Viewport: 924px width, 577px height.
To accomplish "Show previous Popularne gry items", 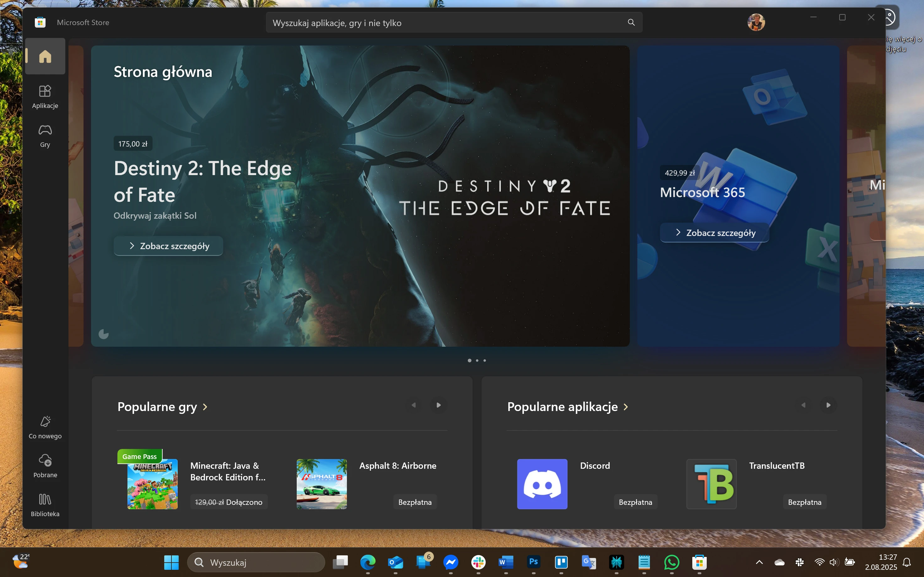I will [x=413, y=405].
